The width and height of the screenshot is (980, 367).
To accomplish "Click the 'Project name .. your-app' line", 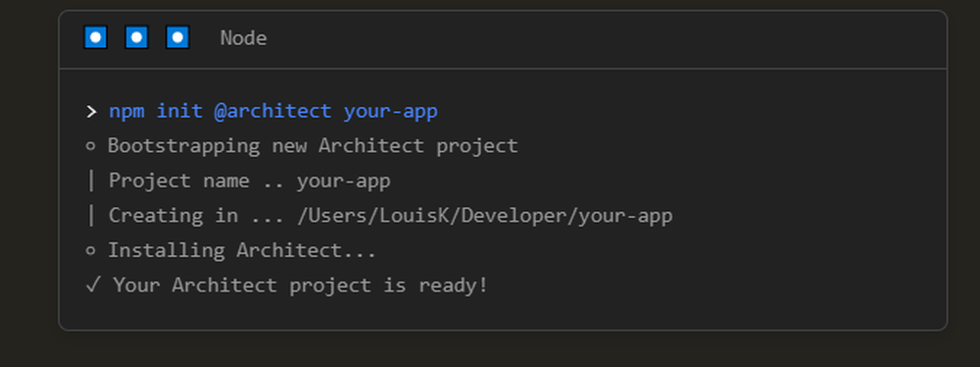I will 238,181.
